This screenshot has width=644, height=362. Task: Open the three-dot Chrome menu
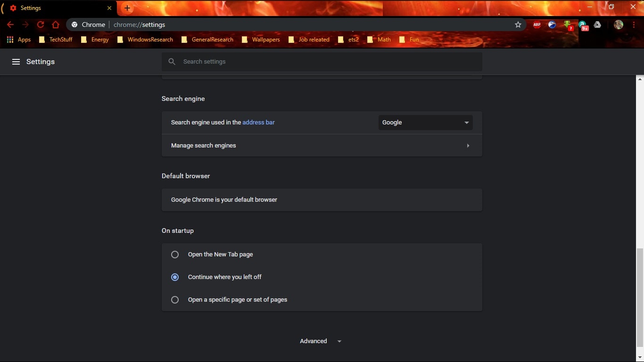[x=635, y=25]
